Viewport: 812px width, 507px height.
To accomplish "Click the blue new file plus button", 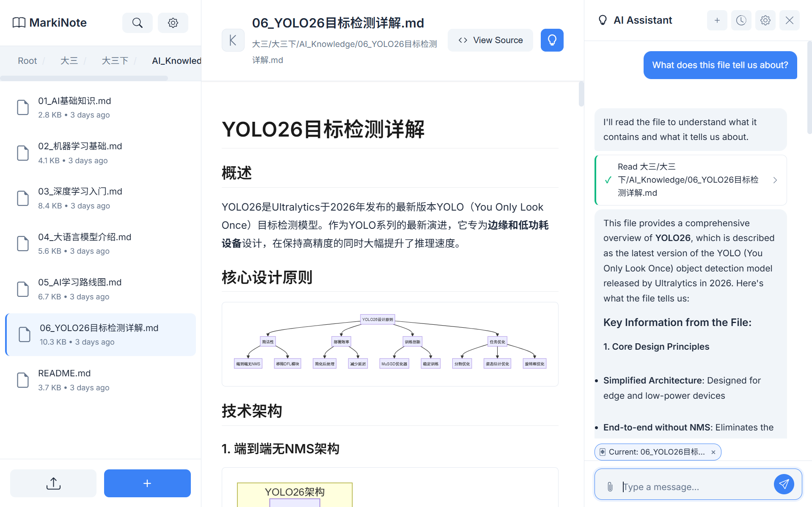I will (147, 483).
